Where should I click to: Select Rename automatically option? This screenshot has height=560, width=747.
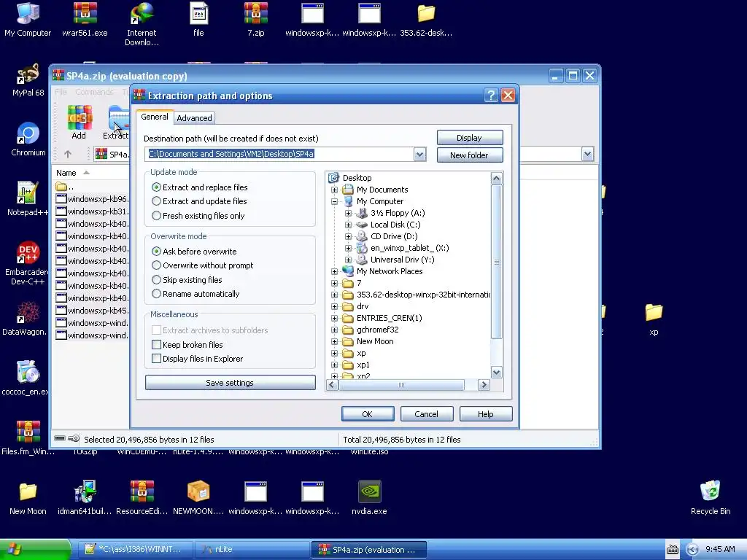[156, 294]
